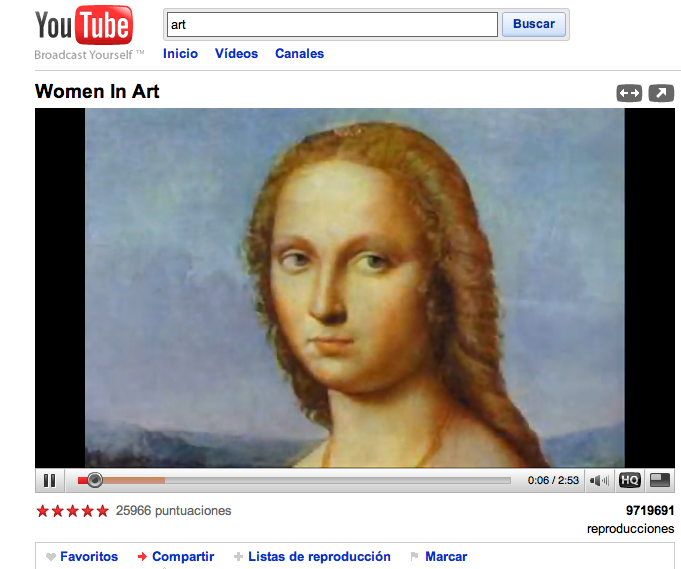Click the Compartir link
The height and width of the screenshot is (569, 681).
[183, 556]
